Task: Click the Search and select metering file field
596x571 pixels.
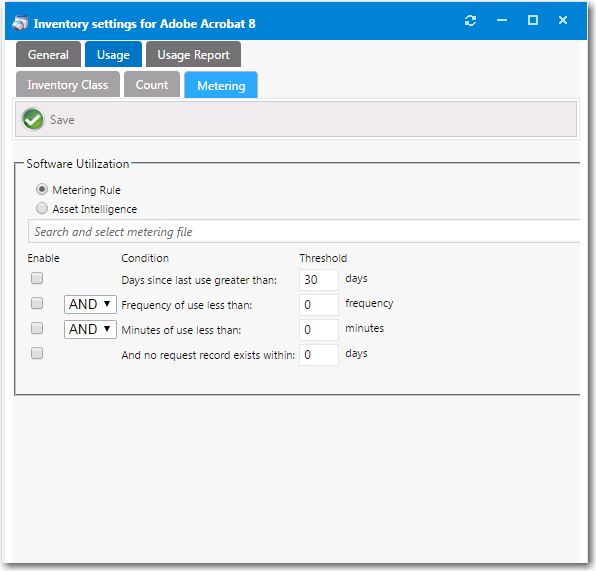Action: [x=304, y=231]
